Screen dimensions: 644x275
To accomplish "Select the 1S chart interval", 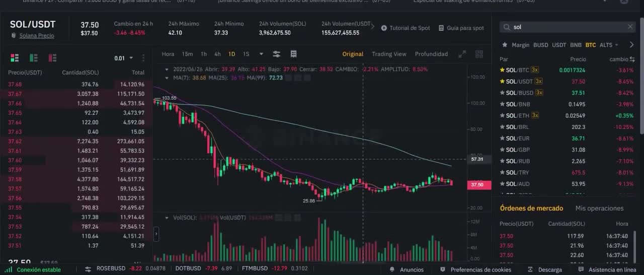I will (246, 54).
